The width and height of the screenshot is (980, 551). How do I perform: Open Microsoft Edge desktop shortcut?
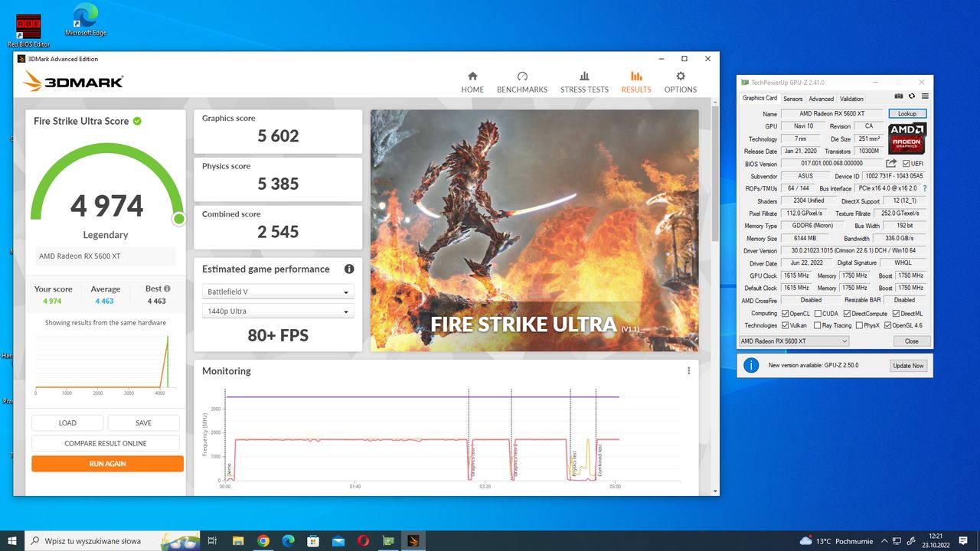(86, 21)
